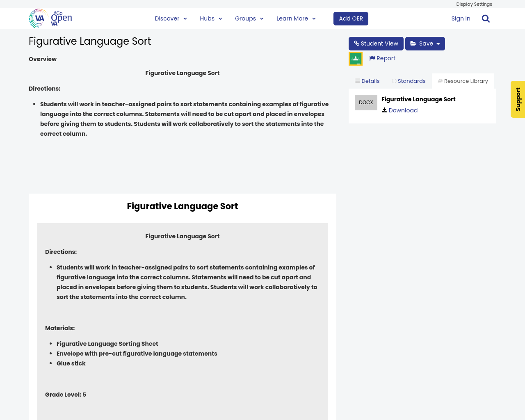Select the DOCX file type thumbnail

(x=366, y=102)
